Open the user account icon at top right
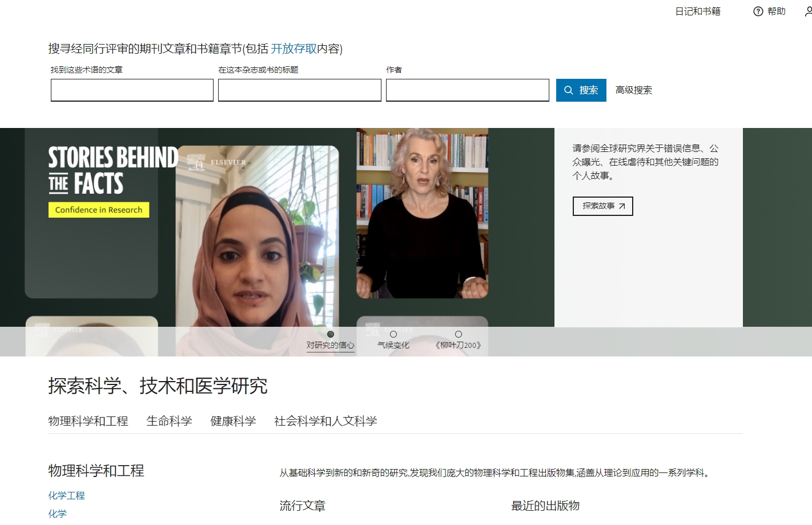 pos(809,11)
